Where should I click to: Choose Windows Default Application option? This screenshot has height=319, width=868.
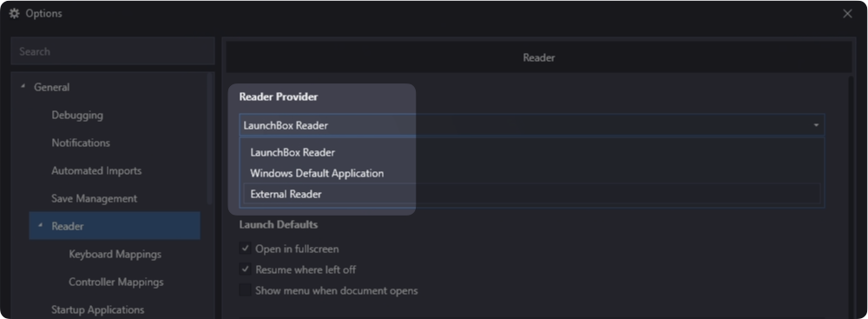coord(532,173)
